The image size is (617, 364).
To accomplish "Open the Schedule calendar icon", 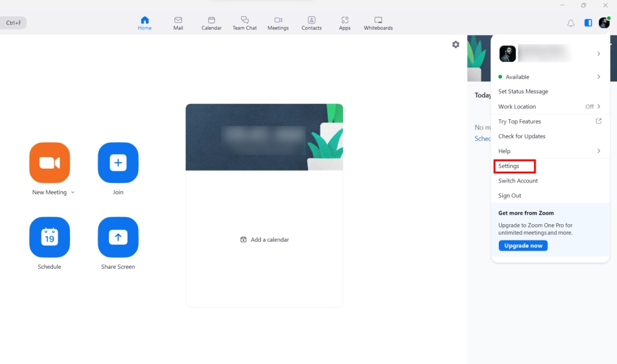I will pyautogui.click(x=49, y=237).
